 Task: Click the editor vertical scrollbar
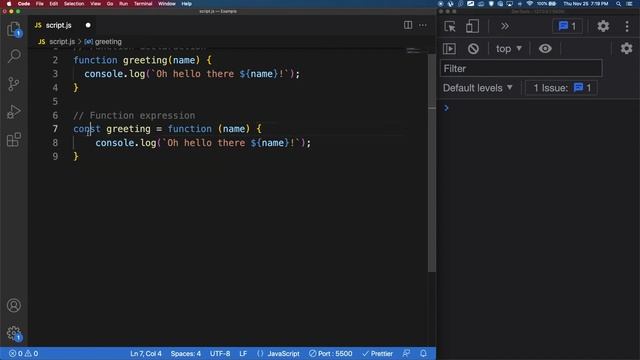432,162
